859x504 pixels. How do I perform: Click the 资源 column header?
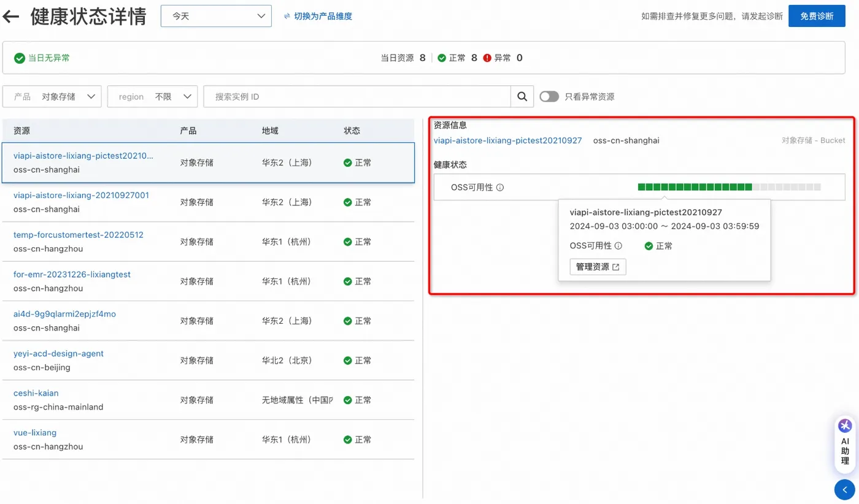click(21, 131)
